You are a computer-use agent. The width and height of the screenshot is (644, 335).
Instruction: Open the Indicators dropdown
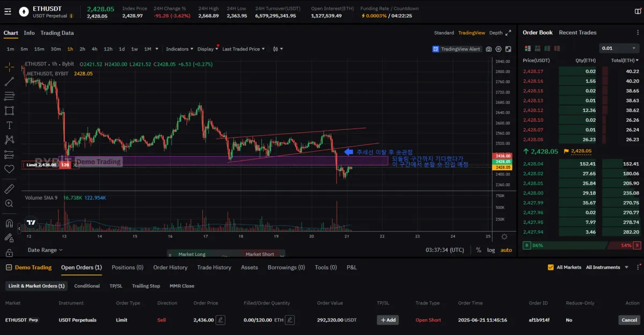[x=180, y=49]
